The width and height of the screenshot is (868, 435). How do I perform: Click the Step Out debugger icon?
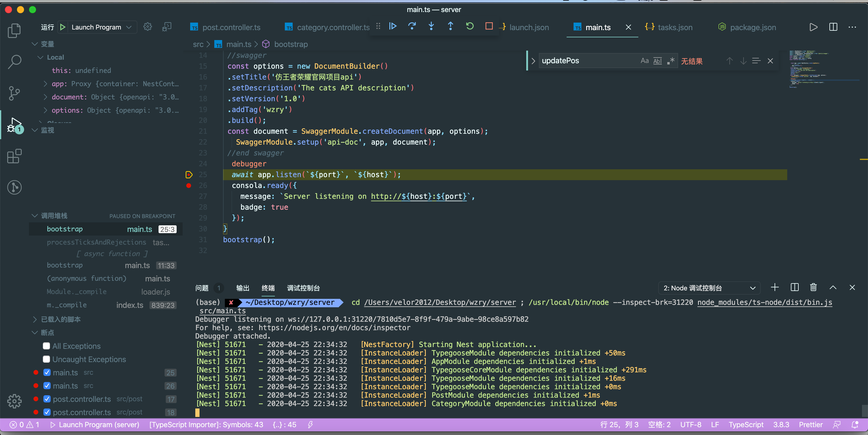tap(450, 26)
